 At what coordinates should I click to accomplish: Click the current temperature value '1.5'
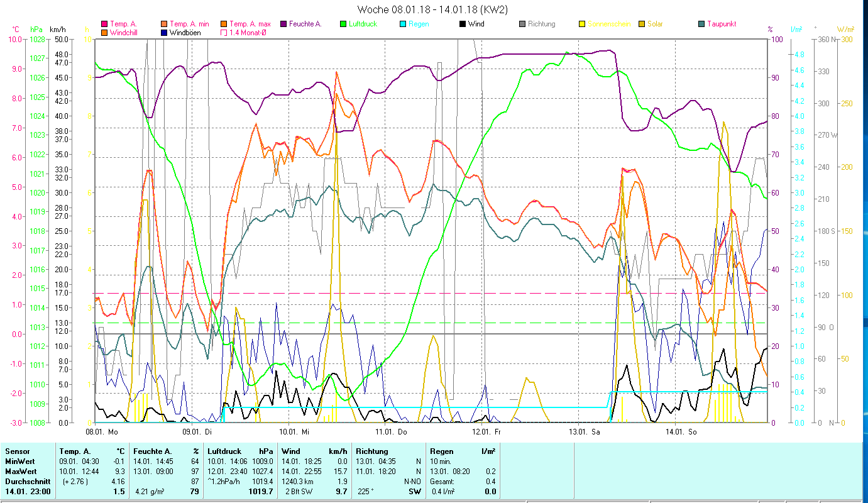coord(119,492)
